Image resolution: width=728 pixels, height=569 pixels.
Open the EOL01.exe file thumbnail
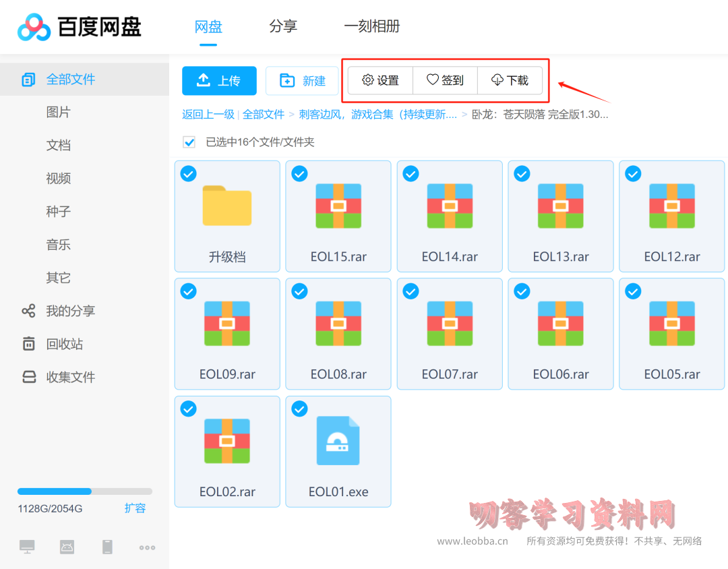coord(338,440)
